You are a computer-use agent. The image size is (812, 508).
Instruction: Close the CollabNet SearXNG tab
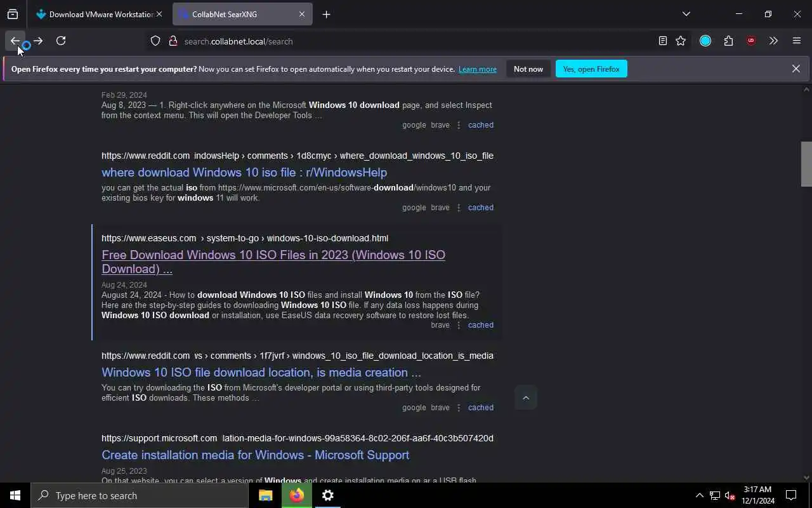[302, 14]
